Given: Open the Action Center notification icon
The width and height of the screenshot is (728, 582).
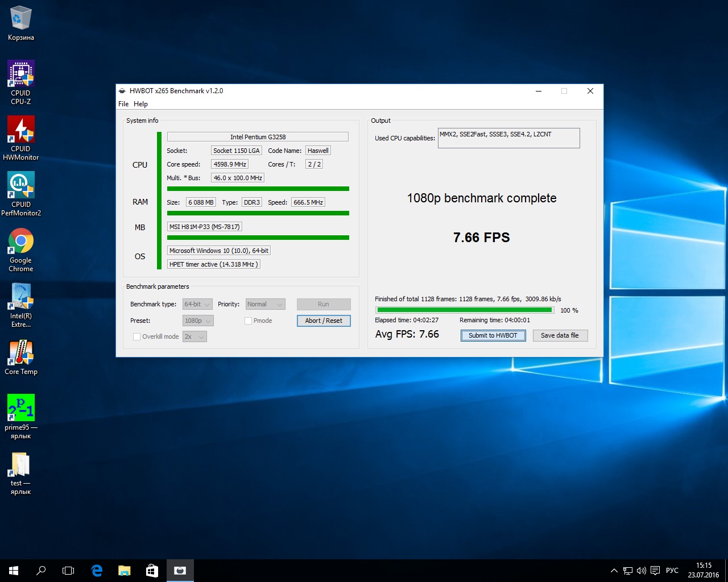Looking at the screenshot, I should tap(655, 571).
